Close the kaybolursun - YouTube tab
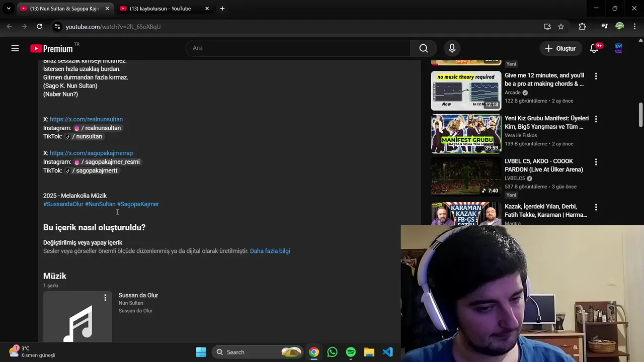Screen dimensions: 644x362 pos(207,9)
